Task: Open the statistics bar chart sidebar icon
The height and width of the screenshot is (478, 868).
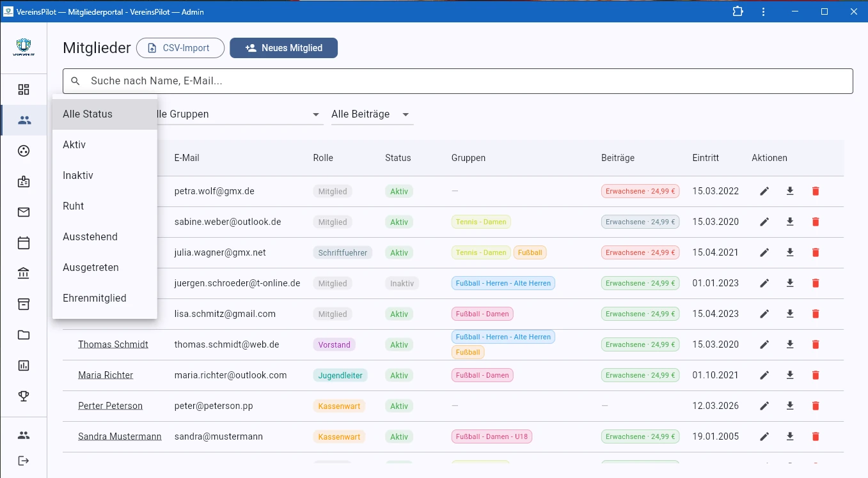Action: [24, 365]
